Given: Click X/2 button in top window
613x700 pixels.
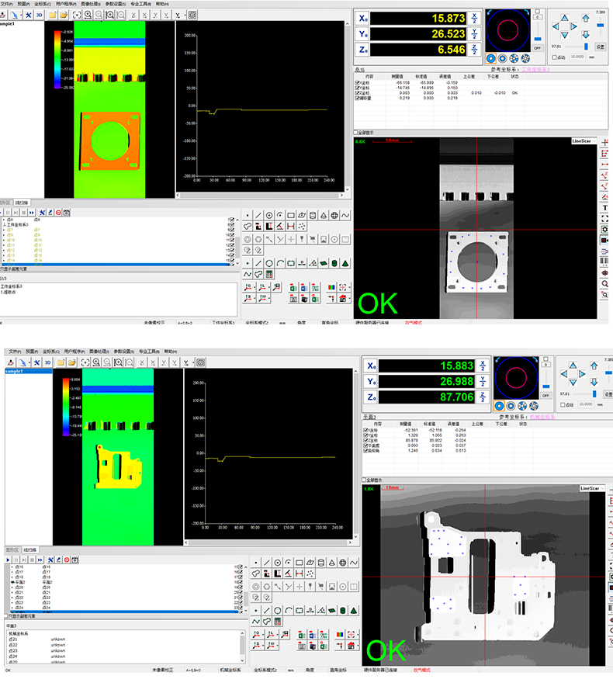Looking at the screenshot, I should [474, 19].
